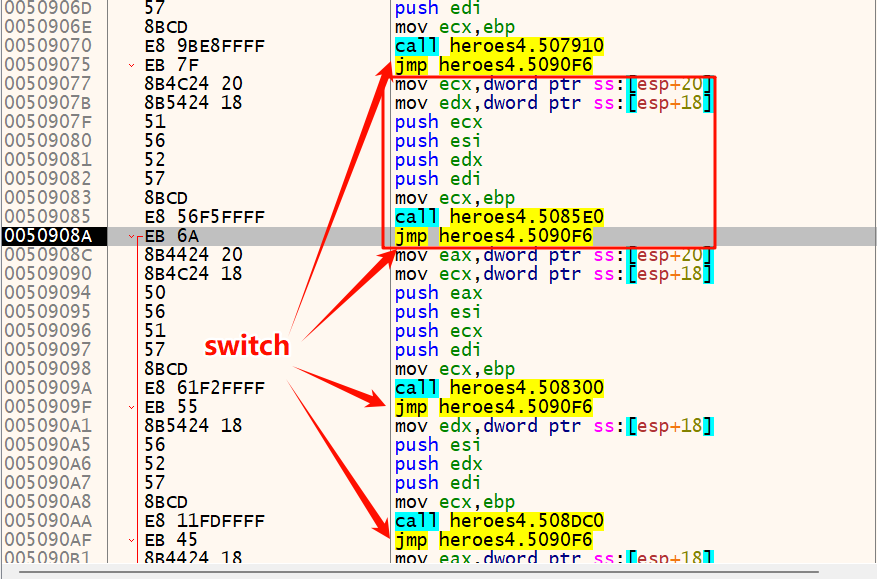Viewport: 877px width, 579px height.
Task: Click opcode bytes 8B5424 18 at address 0050907B
Action: (x=194, y=103)
